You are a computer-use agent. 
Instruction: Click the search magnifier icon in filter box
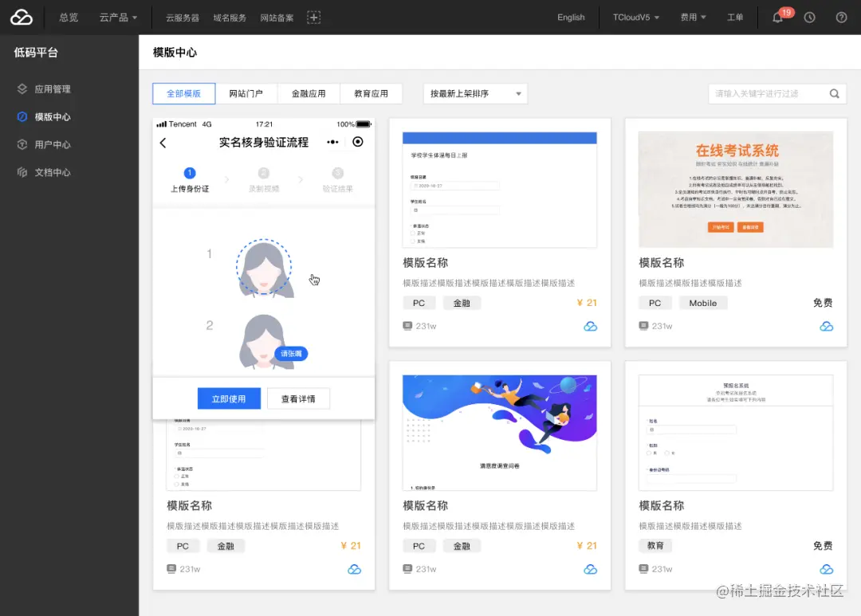pyautogui.click(x=834, y=94)
